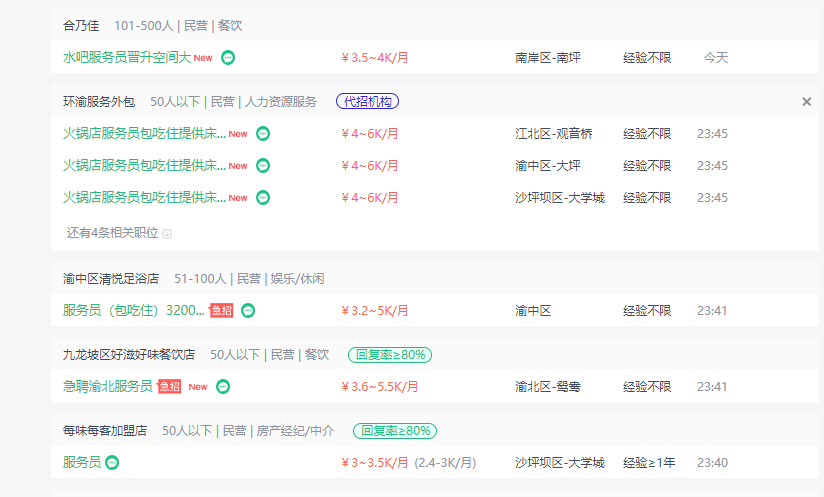Open 火锅店服务员 job in 江北区-观音桥

144,133
